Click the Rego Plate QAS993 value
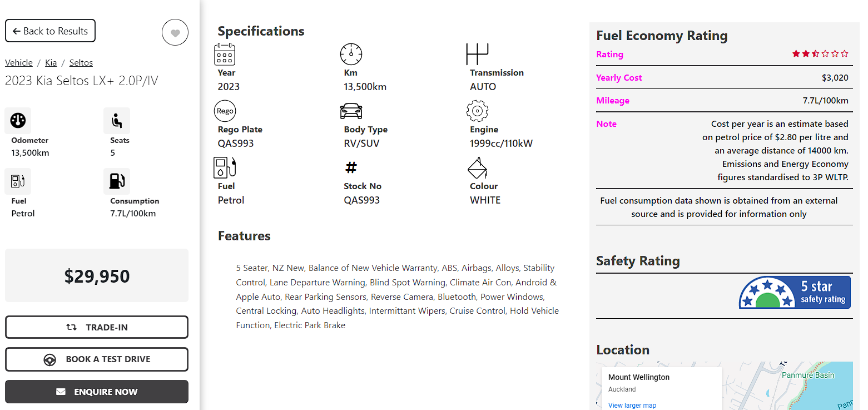 point(236,143)
